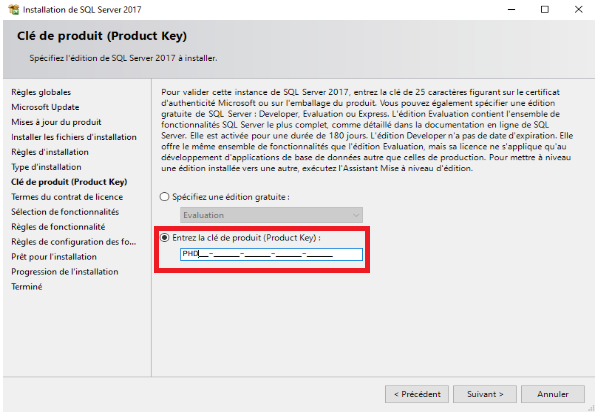The width and height of the screenshot is (596, 412).
Task: Click the Précédent button
Action: click(417, 394)
